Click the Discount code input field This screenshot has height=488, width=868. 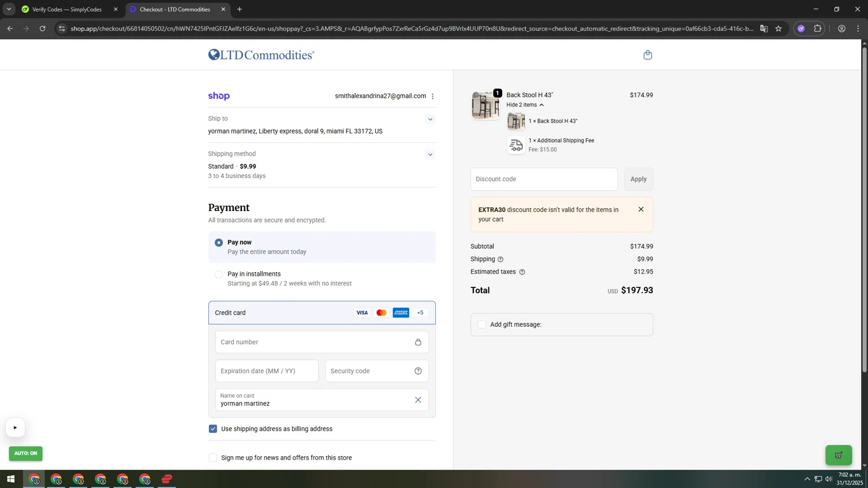[x=543, y=179]
